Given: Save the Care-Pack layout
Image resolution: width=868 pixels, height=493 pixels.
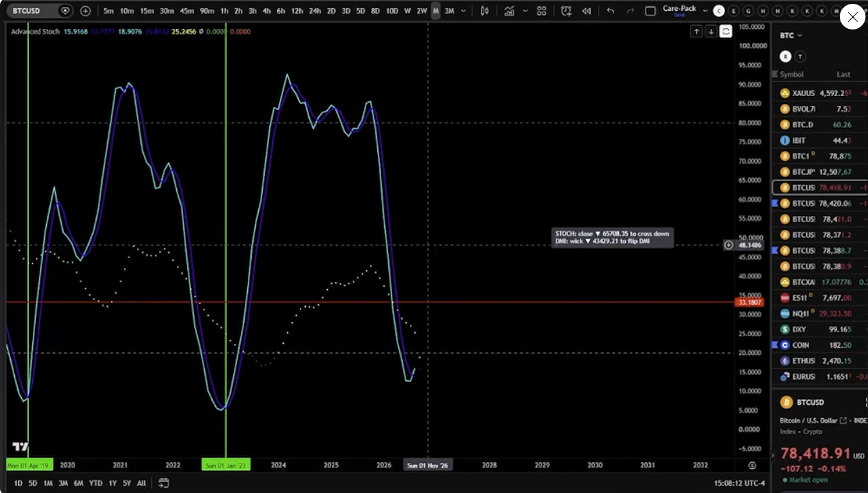Looking at the screenshot, I should (680, 15).
